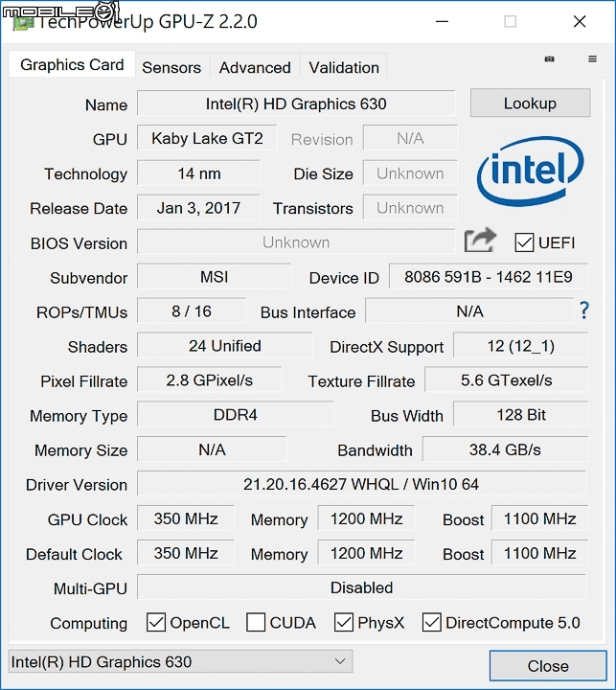The width and height of the screenshot is (616, 690).
Task: Click the Memory Size N/A field
Action: pos(212,448)
